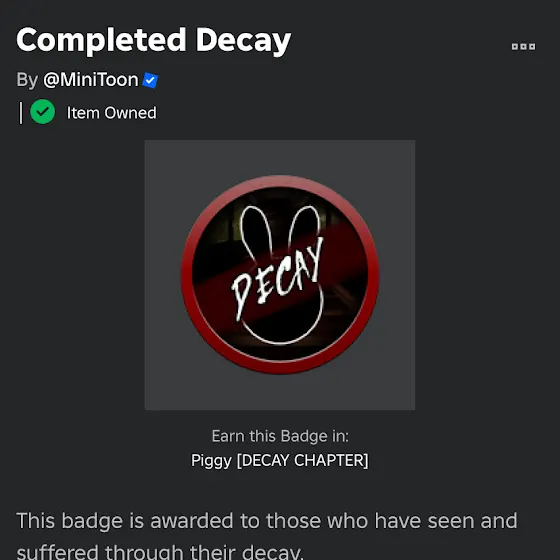Screen dimensions: 560x560
Task: Open the Piggy [DECAY CHAPTER] game link
Action: 280,460
